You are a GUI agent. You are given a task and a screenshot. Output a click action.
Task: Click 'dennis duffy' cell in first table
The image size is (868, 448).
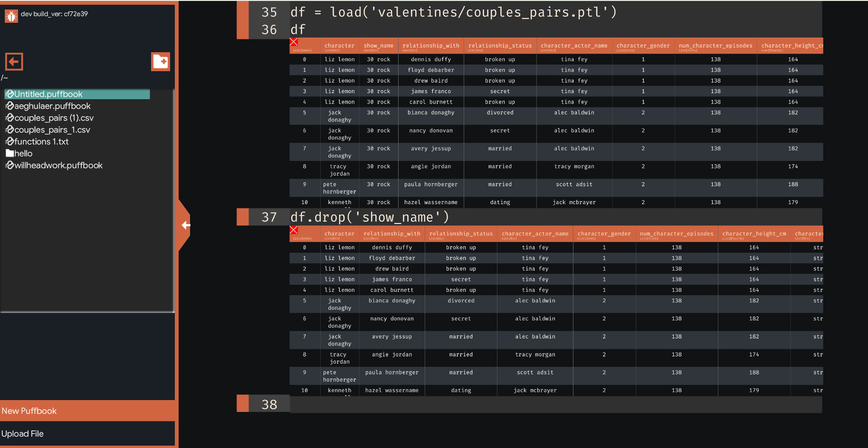(x=431, y=59)
